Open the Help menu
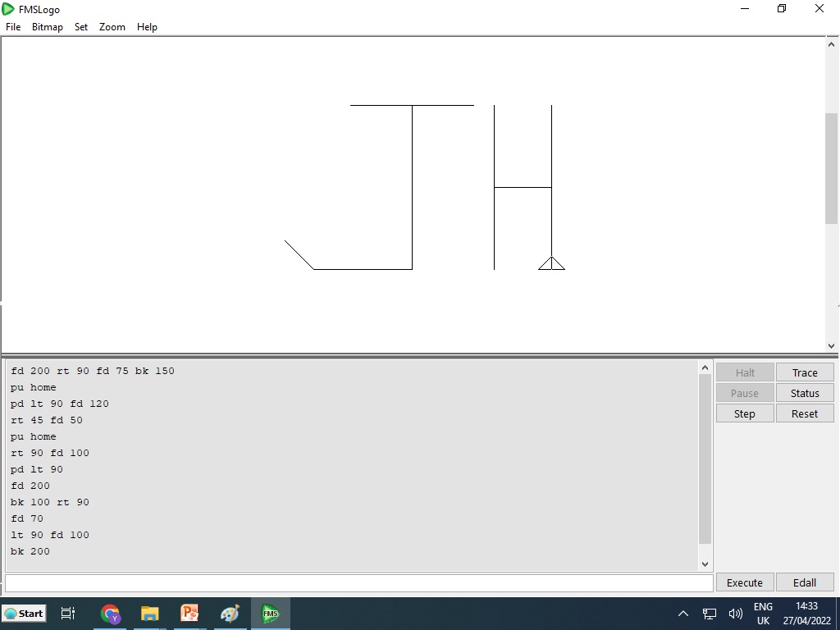Screen dimensions: 840x630 147,27
